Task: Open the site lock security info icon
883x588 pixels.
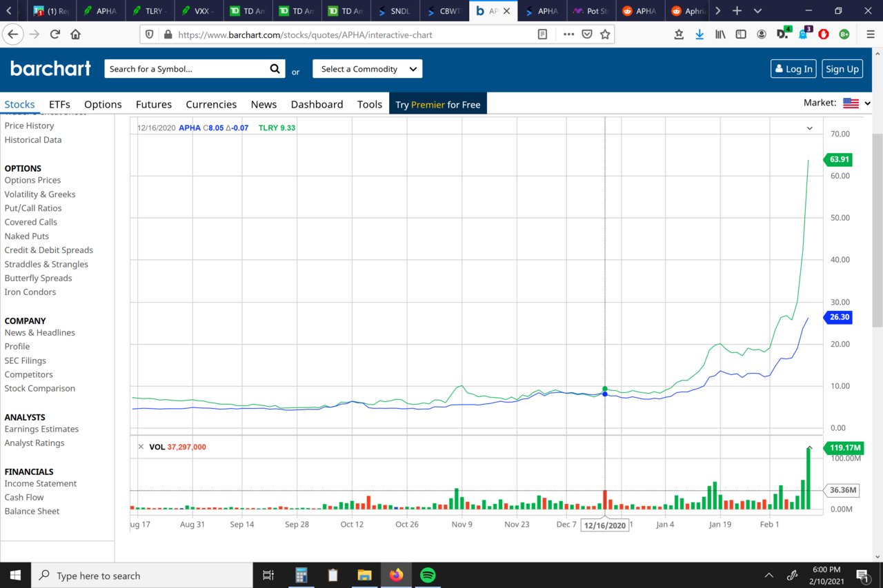Action: pyautogui.click(x=167, y=34)
